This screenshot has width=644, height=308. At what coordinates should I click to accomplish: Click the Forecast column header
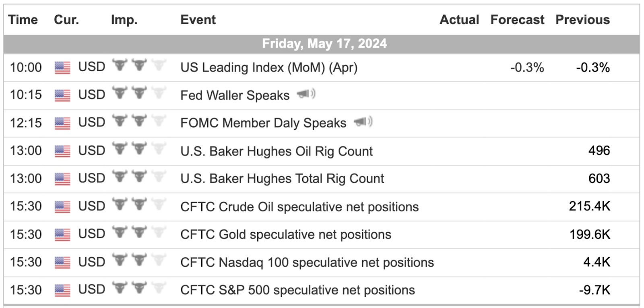click(x=517, y=19)
